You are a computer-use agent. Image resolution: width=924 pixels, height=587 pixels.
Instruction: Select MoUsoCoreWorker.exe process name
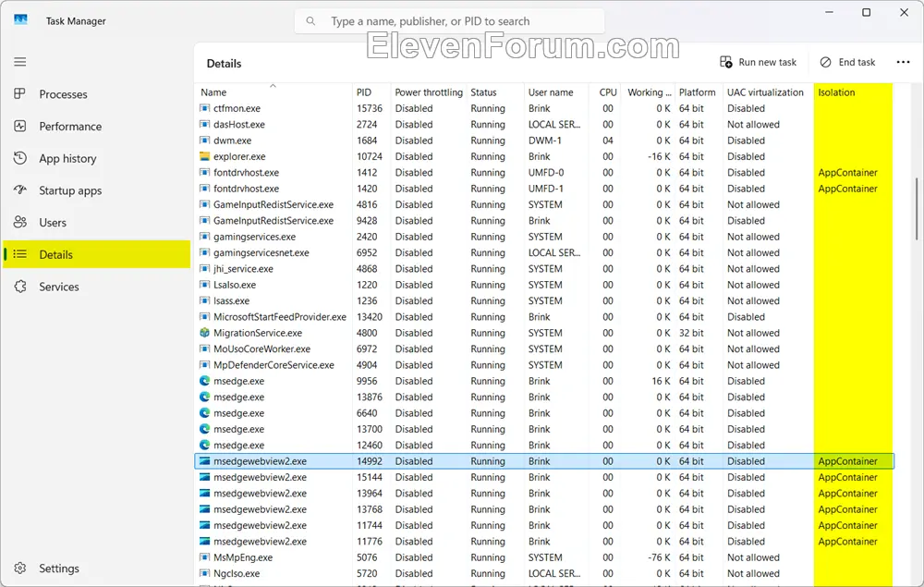261,349
